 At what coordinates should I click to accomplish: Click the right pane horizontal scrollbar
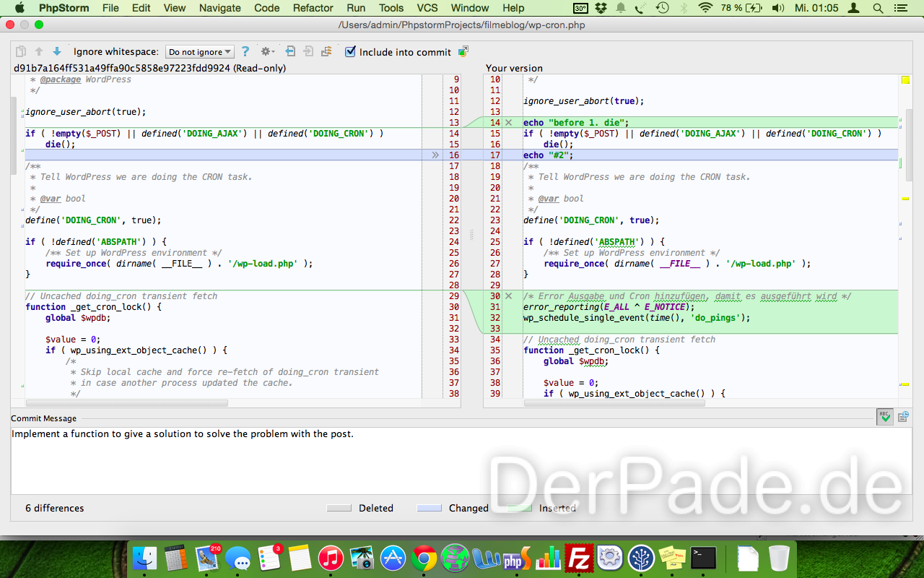tap(614, 403)
